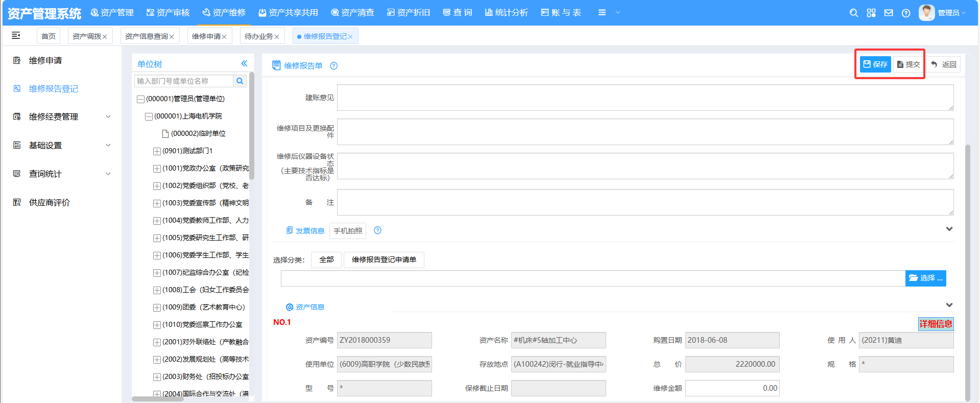Click the unit tree search button
Screen dimensions: 980x403
(240, 81)
